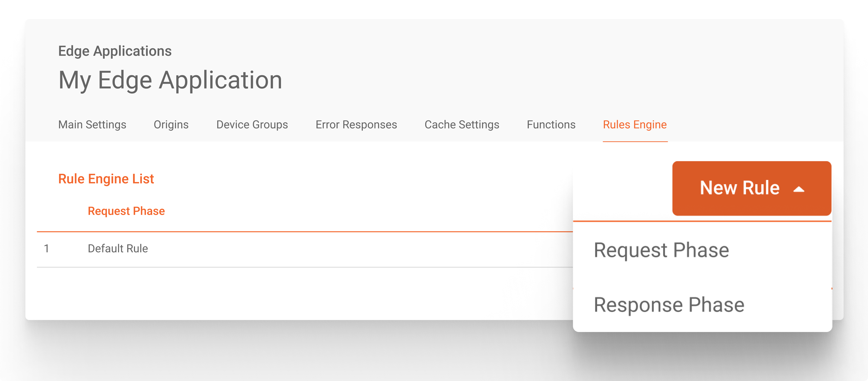Viewport: 868px width, 381px height.
Task: Select the Error Responses tab
Action: coord(356,125)
